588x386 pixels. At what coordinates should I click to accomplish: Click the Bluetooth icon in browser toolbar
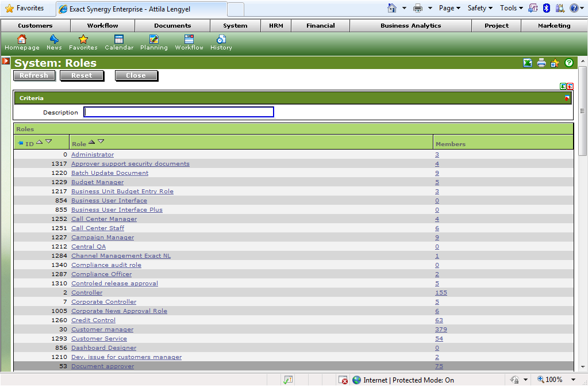547,8
